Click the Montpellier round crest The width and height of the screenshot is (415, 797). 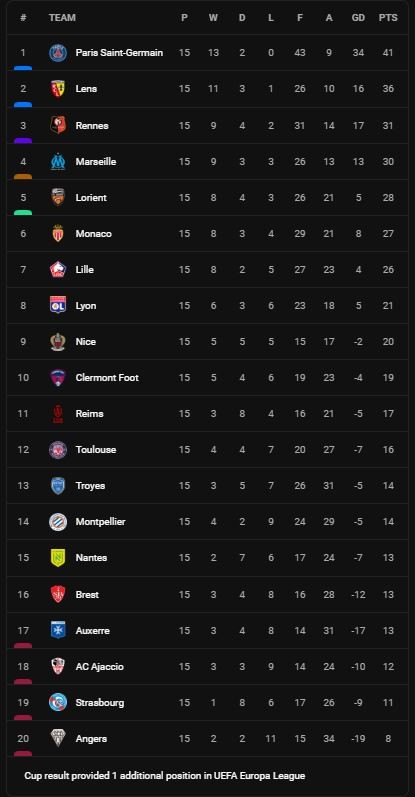[58, 522]
